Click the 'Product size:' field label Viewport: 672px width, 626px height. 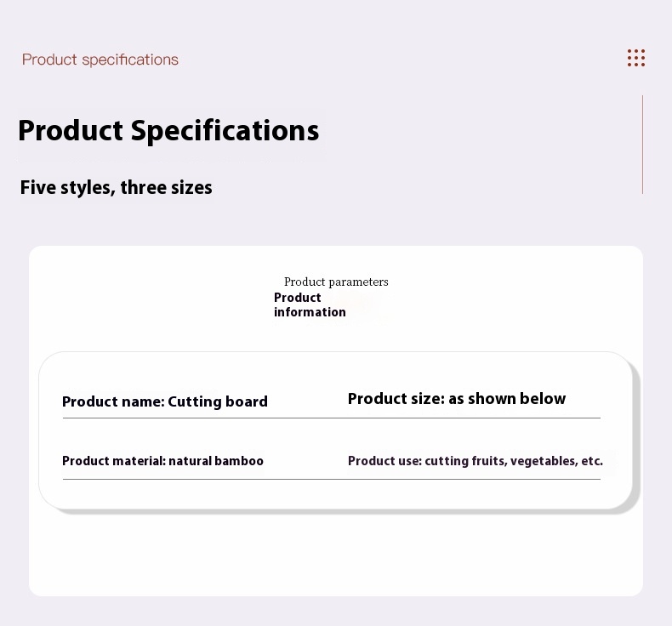(396, 399)
